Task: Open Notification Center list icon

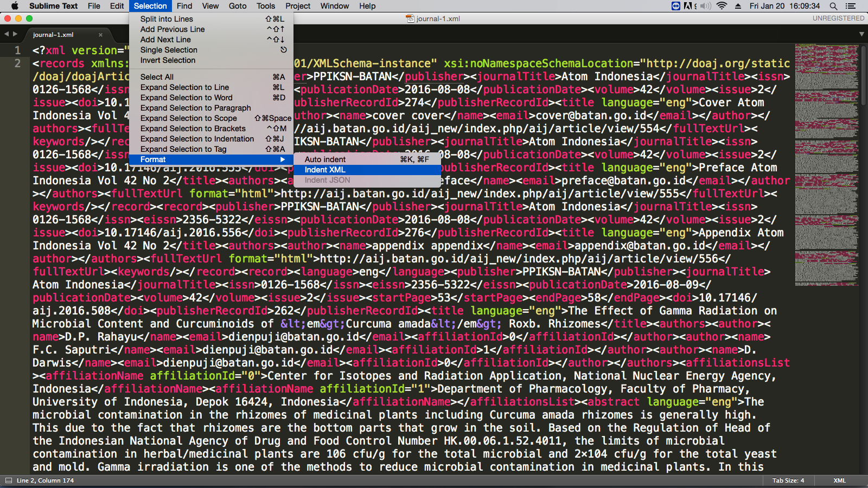Action: coord(851,6)
